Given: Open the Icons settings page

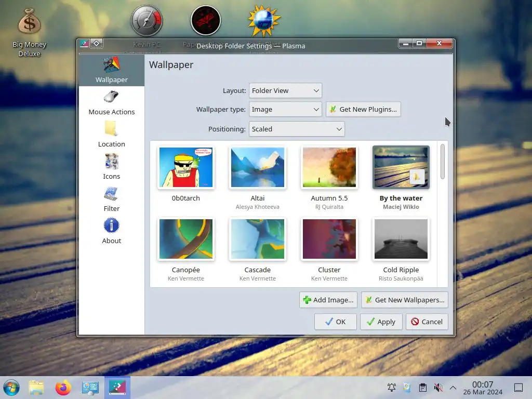Looking at the screenshot, I should pos(111,167).
